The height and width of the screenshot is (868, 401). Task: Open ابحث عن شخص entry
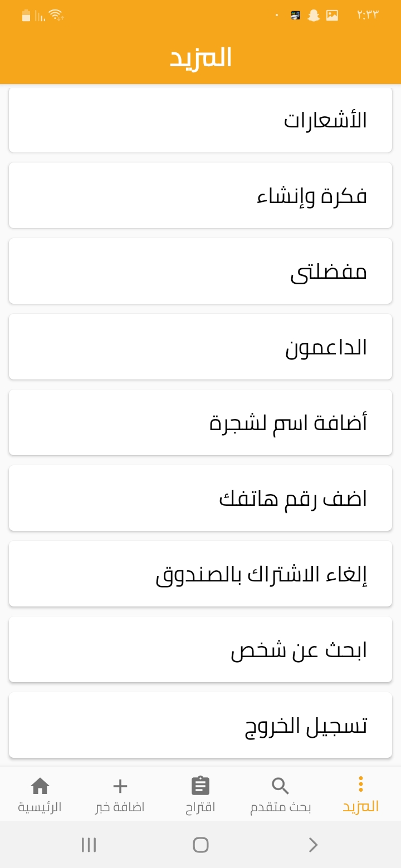[200, 649]
